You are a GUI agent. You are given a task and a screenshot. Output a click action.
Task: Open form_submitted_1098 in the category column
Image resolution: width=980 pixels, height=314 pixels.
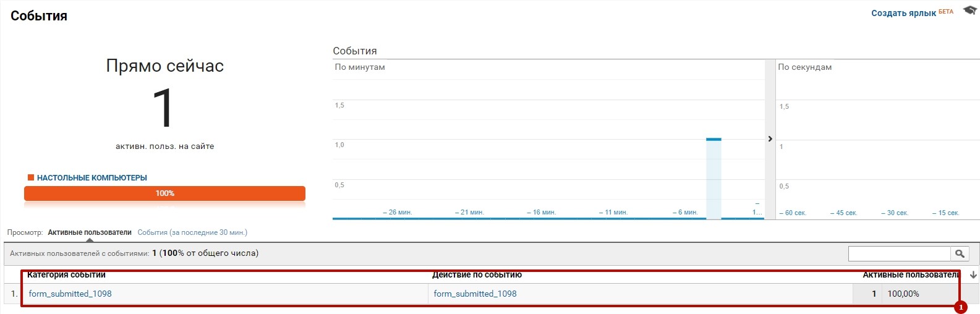pos(70,294)
